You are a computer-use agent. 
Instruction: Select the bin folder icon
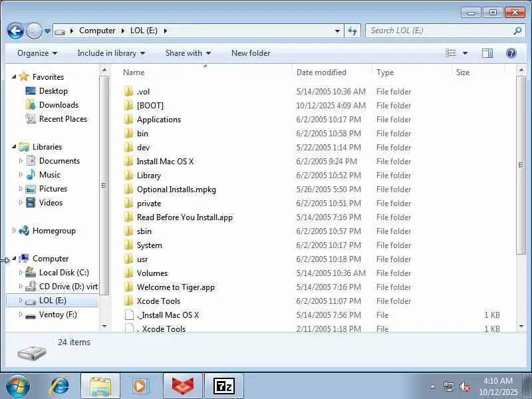click(x=128, y=134)
